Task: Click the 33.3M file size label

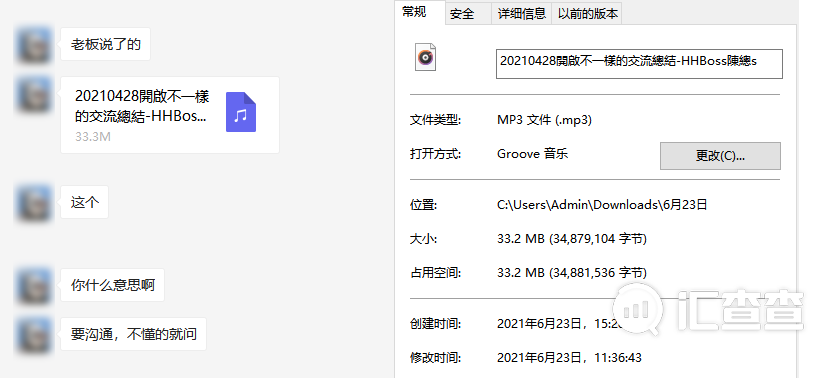Action: click(x=93, y=137)
